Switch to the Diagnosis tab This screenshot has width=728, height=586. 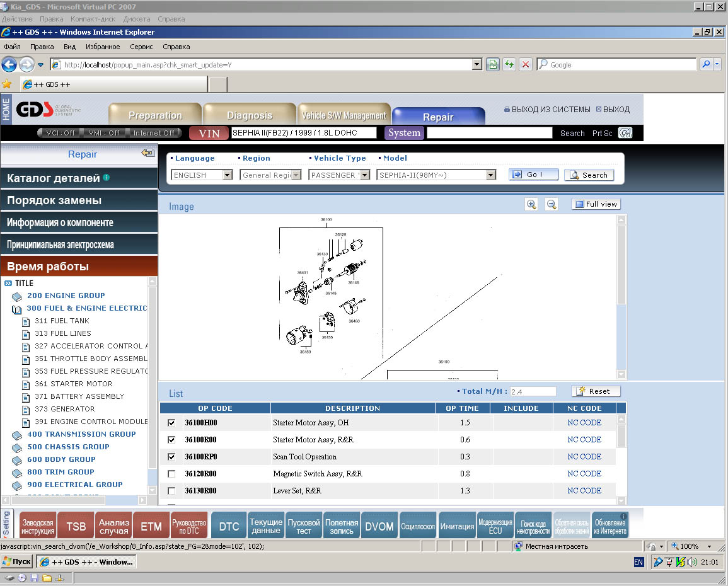coord(250,115)
